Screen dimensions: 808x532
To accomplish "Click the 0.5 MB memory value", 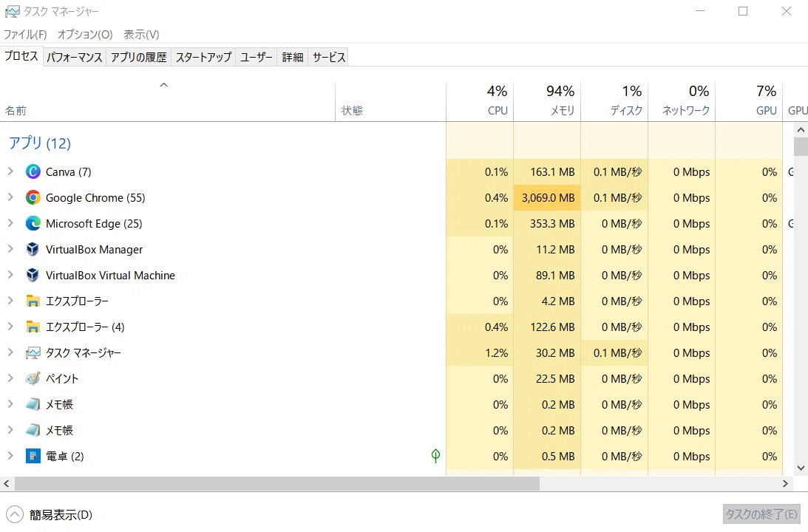I will 558,457.
